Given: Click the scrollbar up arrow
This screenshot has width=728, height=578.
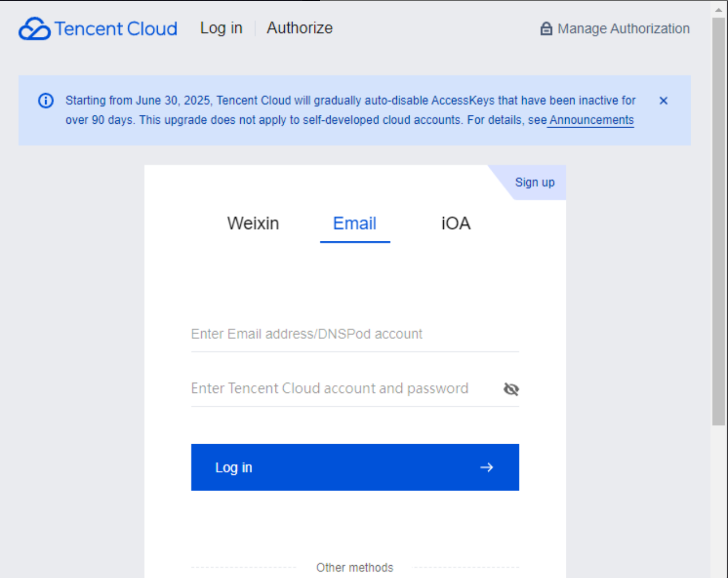Looking at the screenshot, I should coord(719,9).
